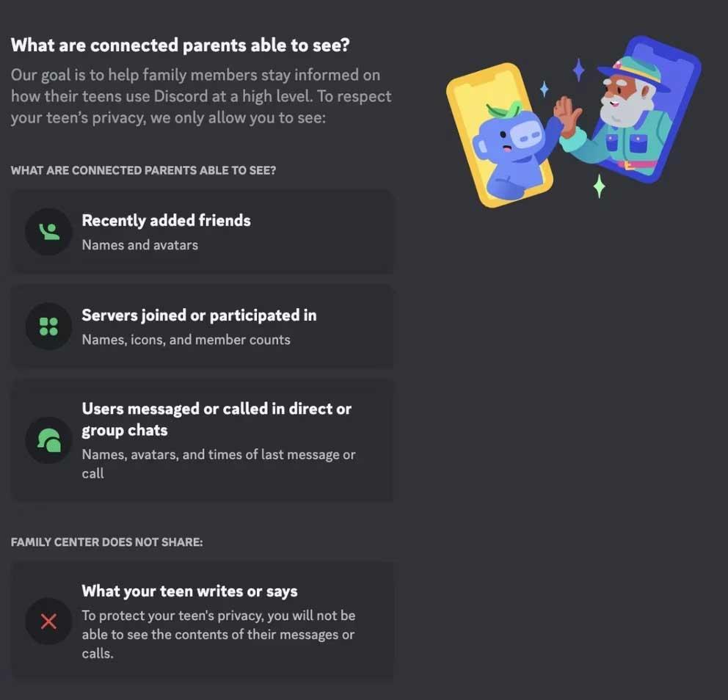Click the red X icon
728x700 pixels.
click(x=48, y=622)
